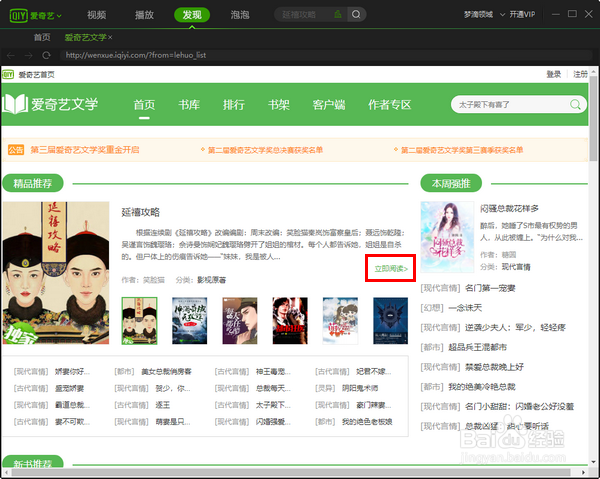
Task: Open 闪婚总裁花样多 cover image
Action: pos(447,237)
